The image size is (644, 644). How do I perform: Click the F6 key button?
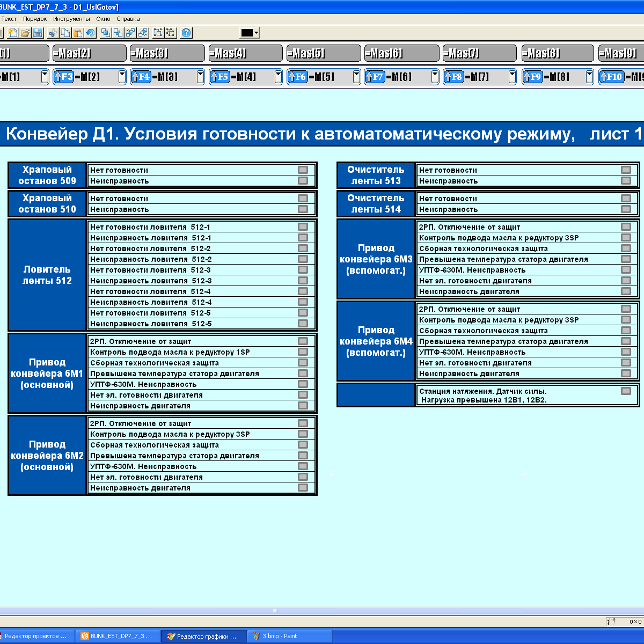click(298, 77)
